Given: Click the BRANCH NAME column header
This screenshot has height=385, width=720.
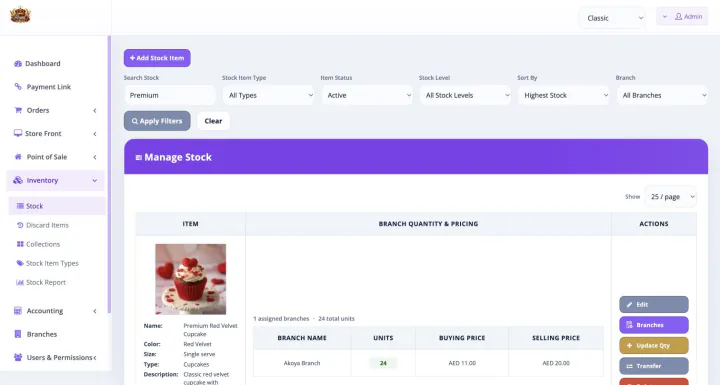Looking at the screenshot, I should 302,338.
